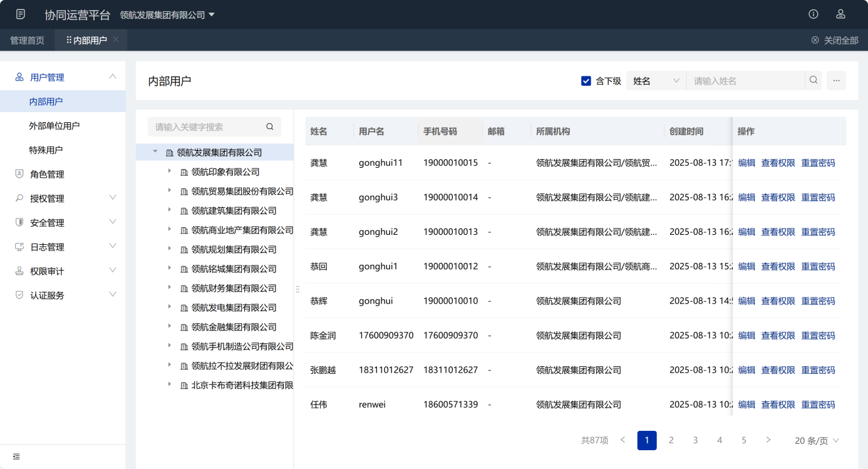Screen dimensions: 868x469
Task: Click 重置密码 for user 张鹏越
Action: tap(818, 370)
